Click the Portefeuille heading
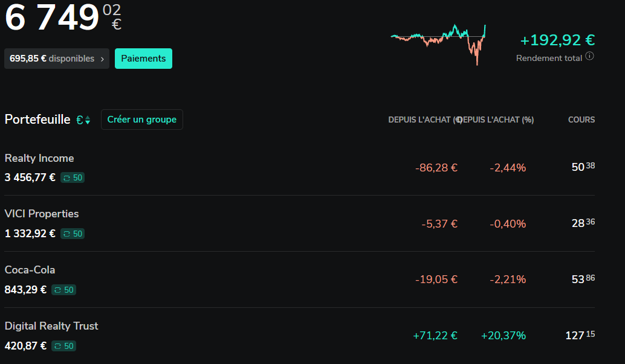This screenshot has width=625, height=364. [x=37, y=120]
